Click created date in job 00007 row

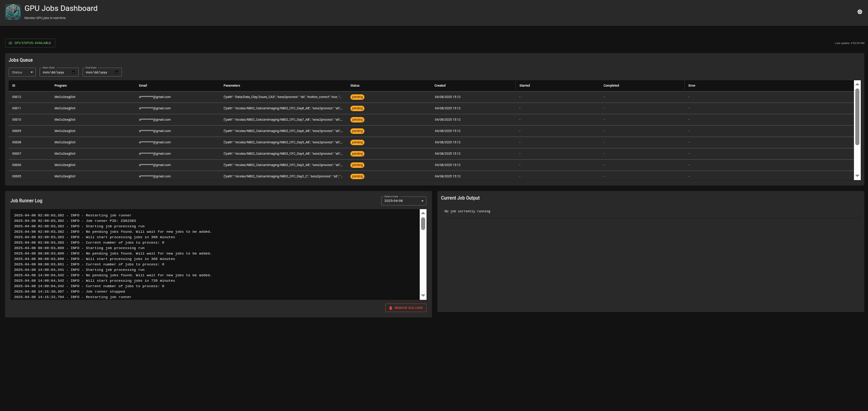tap(447, 154)
